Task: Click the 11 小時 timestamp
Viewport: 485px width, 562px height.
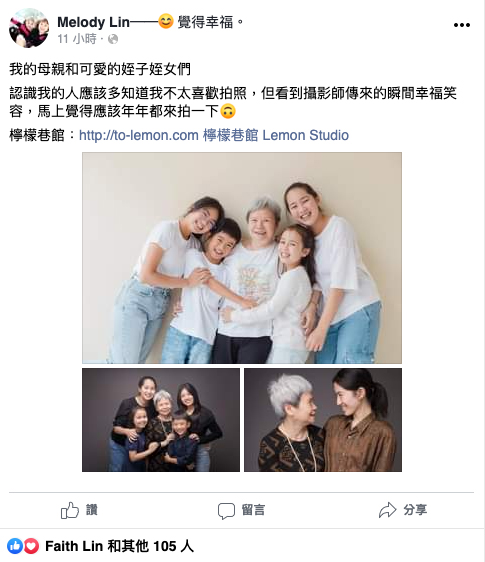Action: point(77,39)
